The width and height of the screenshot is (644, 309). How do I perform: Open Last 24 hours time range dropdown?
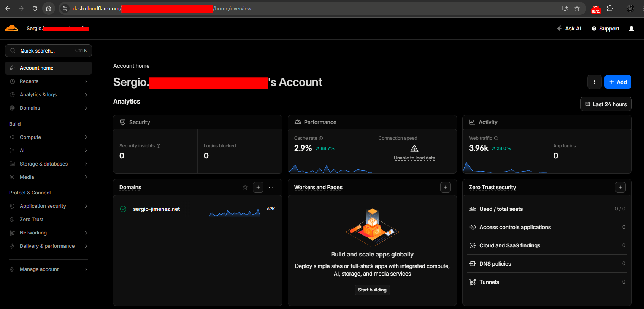coord(606,104)
